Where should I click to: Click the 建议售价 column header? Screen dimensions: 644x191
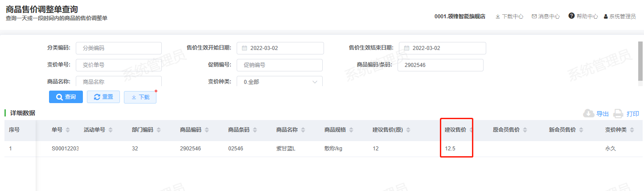[455, 130]
